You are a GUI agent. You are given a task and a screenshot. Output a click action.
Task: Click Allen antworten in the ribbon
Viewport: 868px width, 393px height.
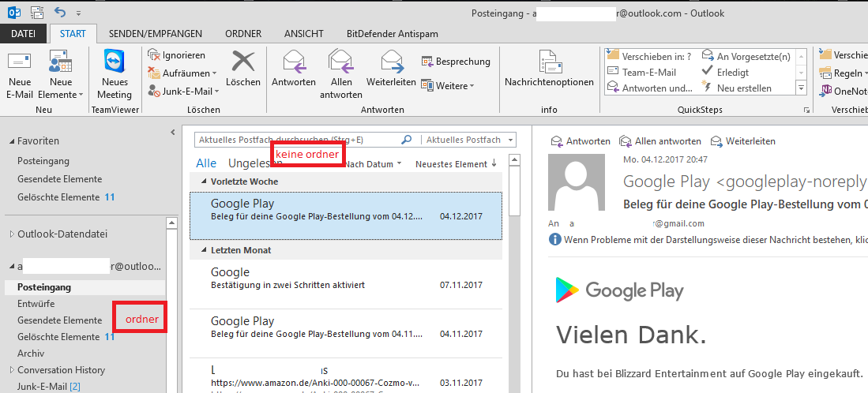341,73
